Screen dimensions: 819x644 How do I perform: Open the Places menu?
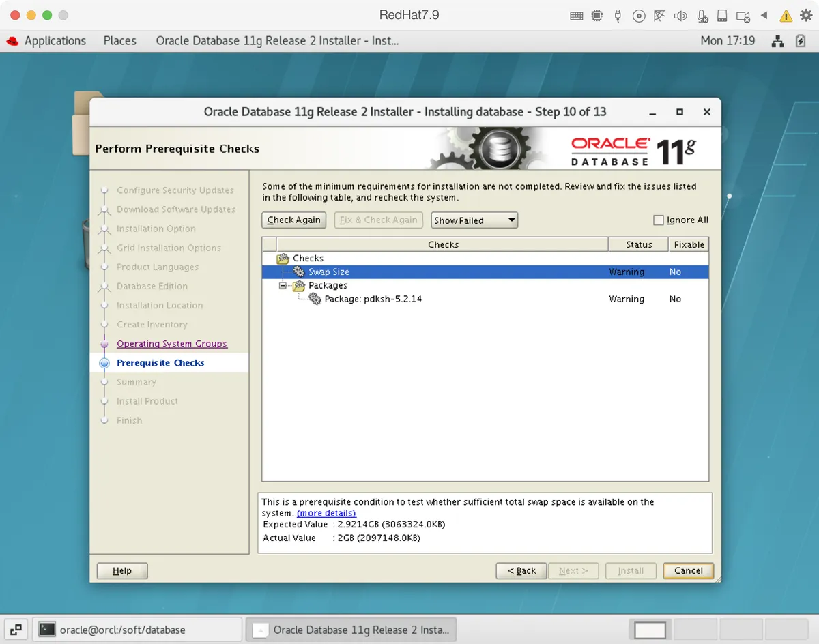pyautogui.click(x=119, y=40)
